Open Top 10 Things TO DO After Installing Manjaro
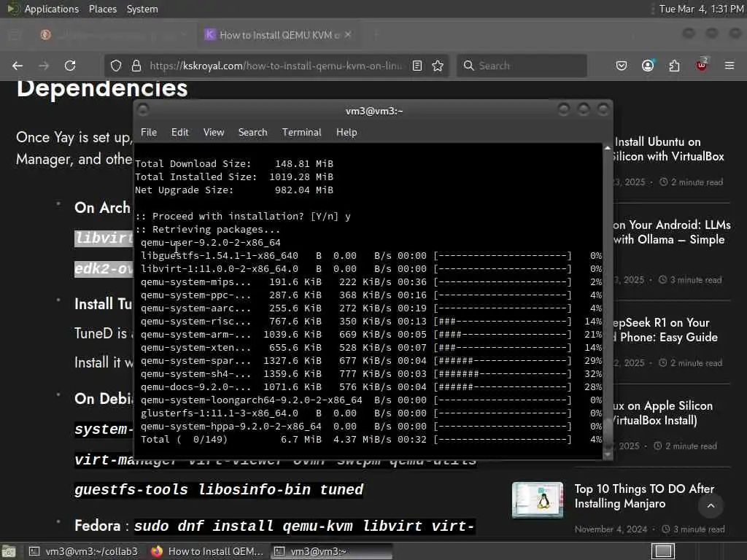 pos(644,496)
